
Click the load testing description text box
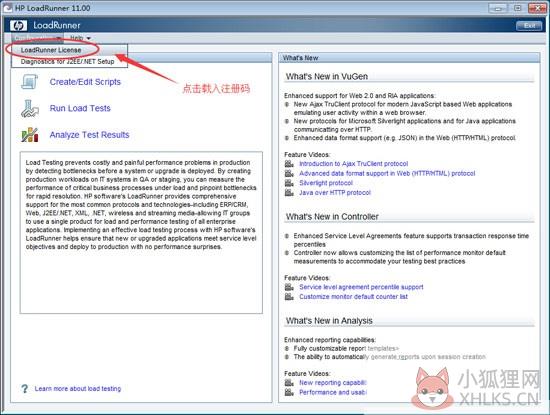[x=141, y=233]
